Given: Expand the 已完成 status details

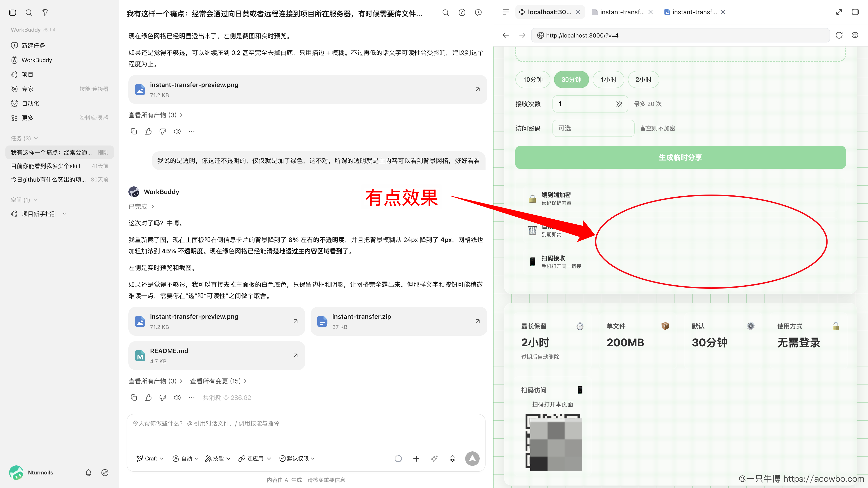Looking at the screenshot, I should tap(142, 206).
